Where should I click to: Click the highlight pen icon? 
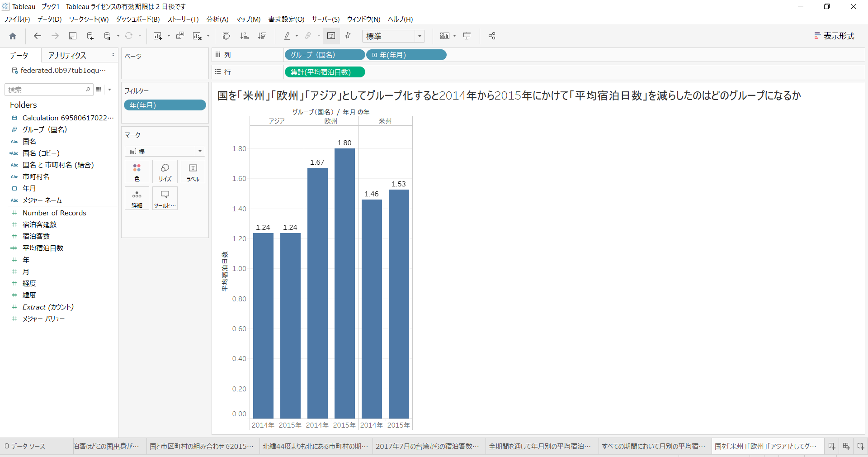(x=287, y=36)
